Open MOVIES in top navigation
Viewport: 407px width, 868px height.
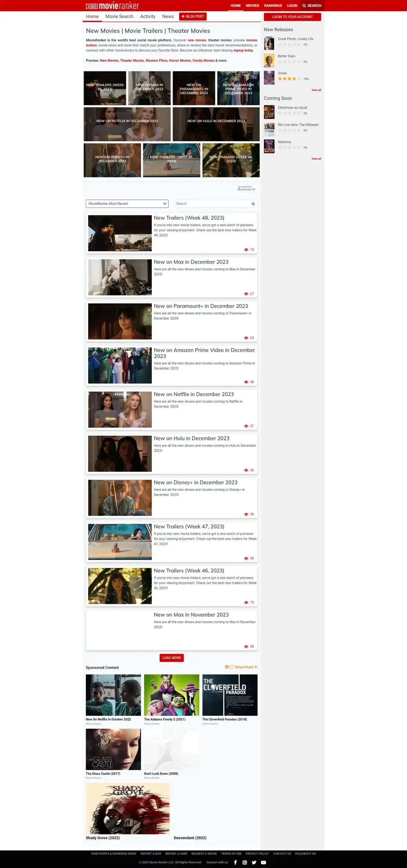pos(252,5)
